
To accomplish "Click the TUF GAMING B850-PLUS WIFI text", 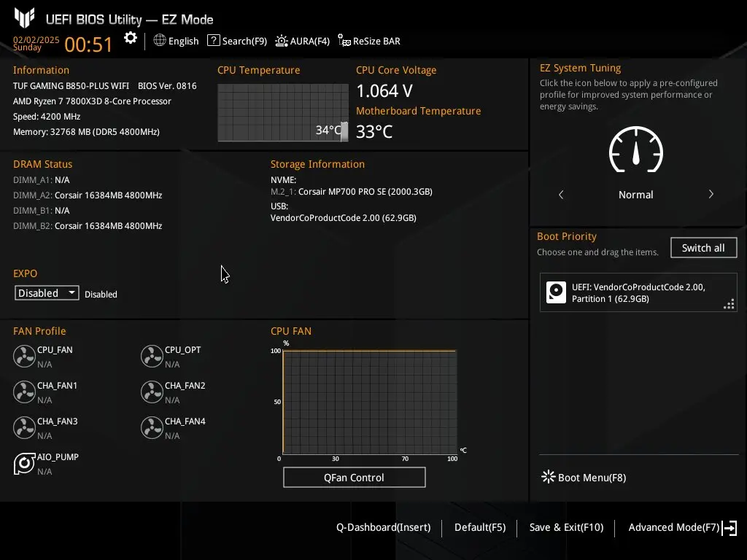I will pos(71,86).
